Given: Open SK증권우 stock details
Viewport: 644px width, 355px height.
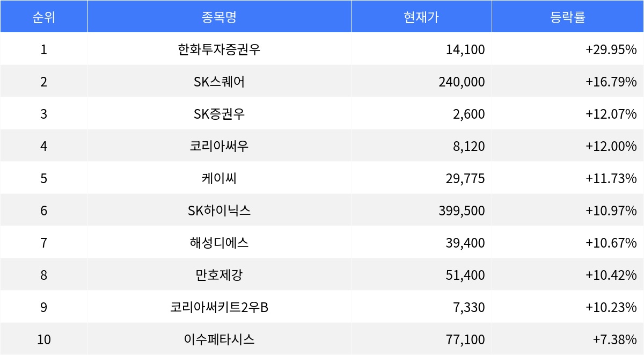Looking at the screenshot, I should (219, 114).
